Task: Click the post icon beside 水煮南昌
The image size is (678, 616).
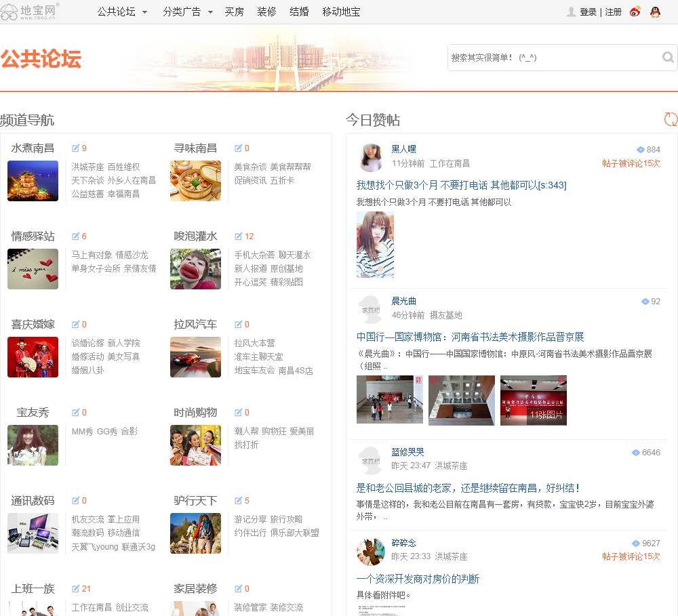Action: [x=76, y=148]
